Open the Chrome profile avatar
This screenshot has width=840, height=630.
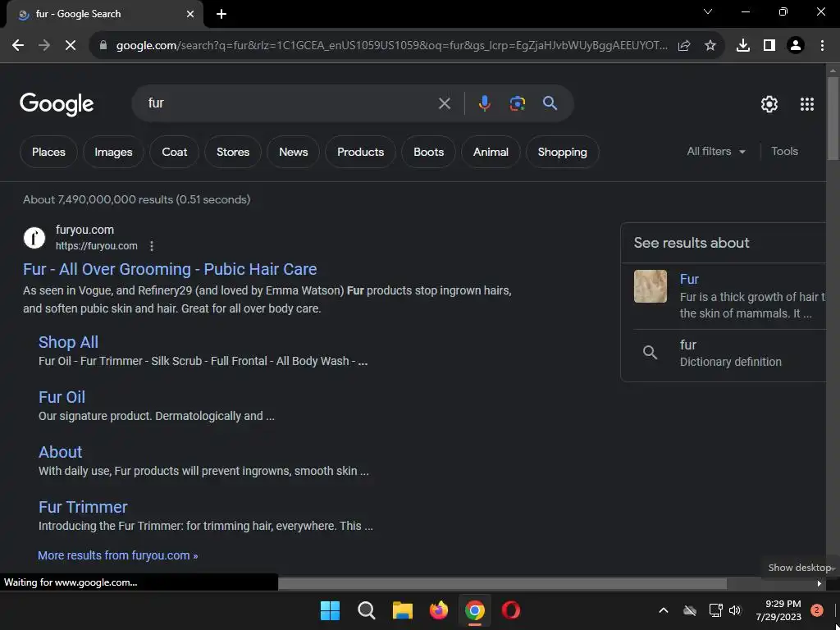(796, 46)
